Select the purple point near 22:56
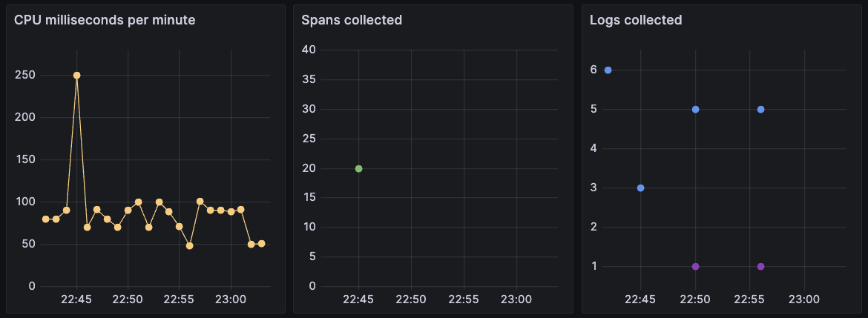This screenshot has width=868, height=318. point(760,267)
